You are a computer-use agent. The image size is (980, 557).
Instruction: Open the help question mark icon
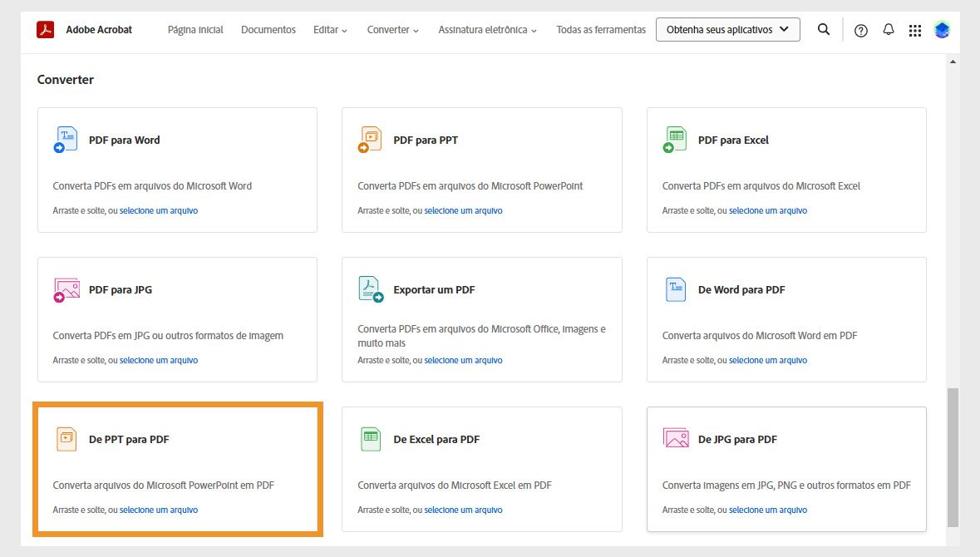click(860, 29)
